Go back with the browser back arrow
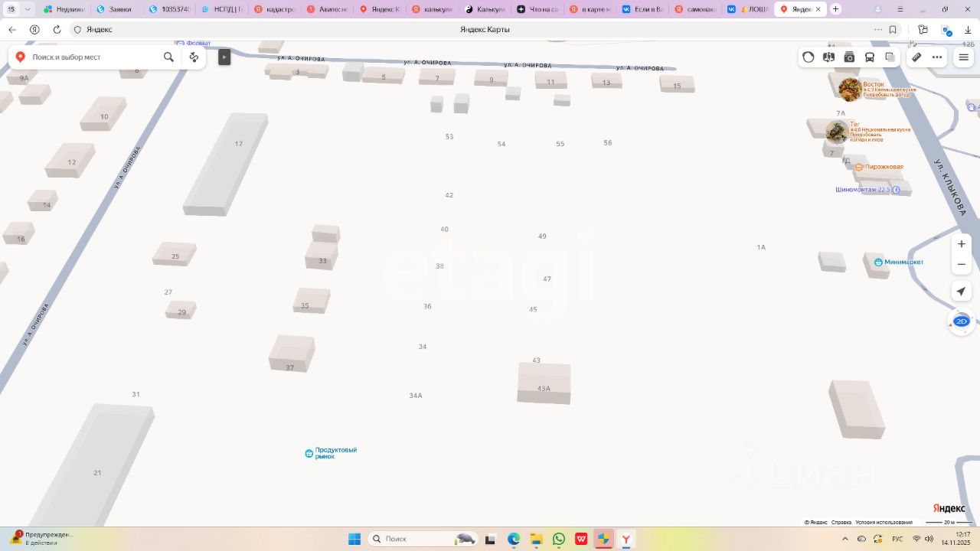 point(12,29)
